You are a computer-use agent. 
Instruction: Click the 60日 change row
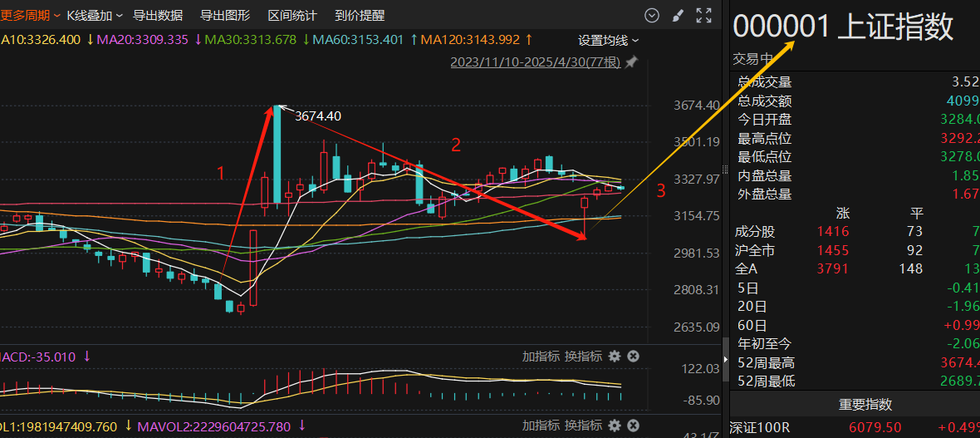(x=855, y=325)
